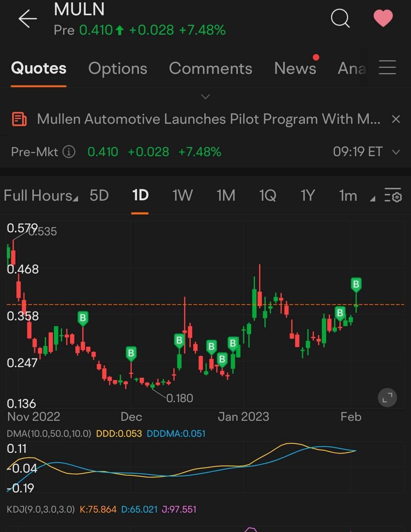Screen dimensions: 411x532
Task: Tap the MULN ticker title
Action: pyautogui.click(x=79, y=9)
